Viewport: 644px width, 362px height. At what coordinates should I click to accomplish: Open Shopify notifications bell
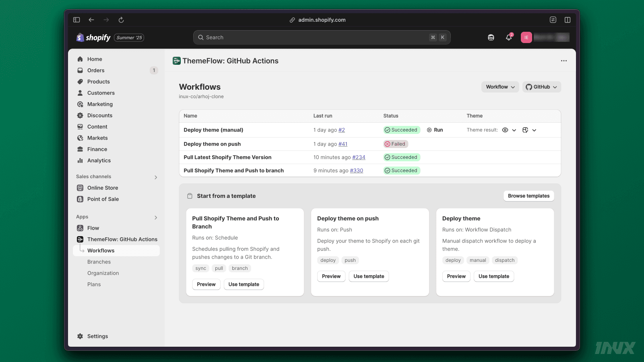[508, 37]
